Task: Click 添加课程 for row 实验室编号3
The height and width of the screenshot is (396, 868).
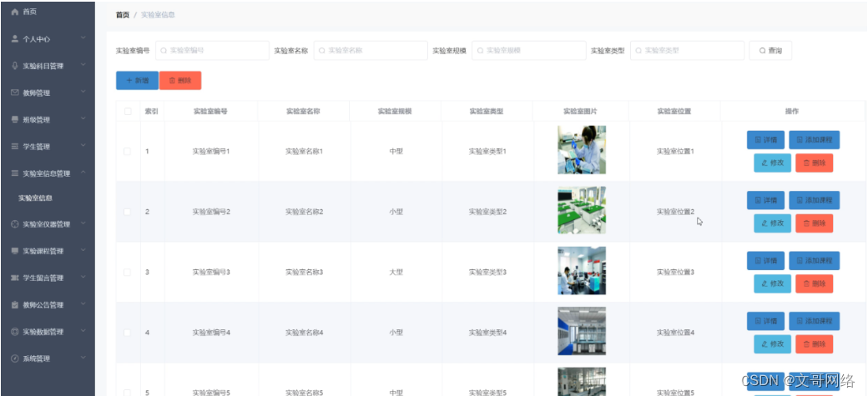Action: coord(815,260)
